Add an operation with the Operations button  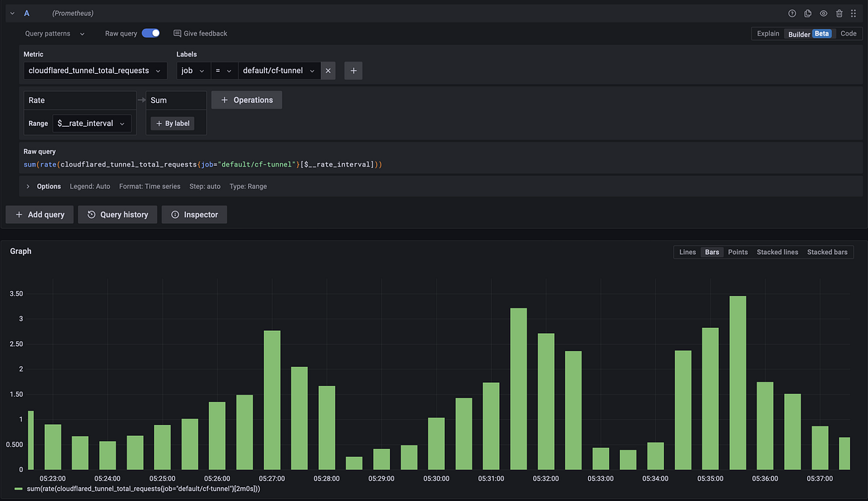(x=247, y=99)
